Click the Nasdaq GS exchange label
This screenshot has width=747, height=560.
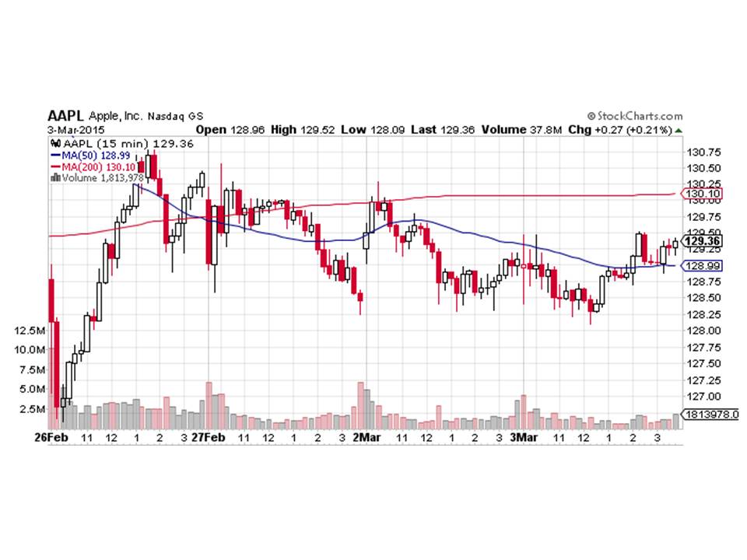(x=175, y=116)
